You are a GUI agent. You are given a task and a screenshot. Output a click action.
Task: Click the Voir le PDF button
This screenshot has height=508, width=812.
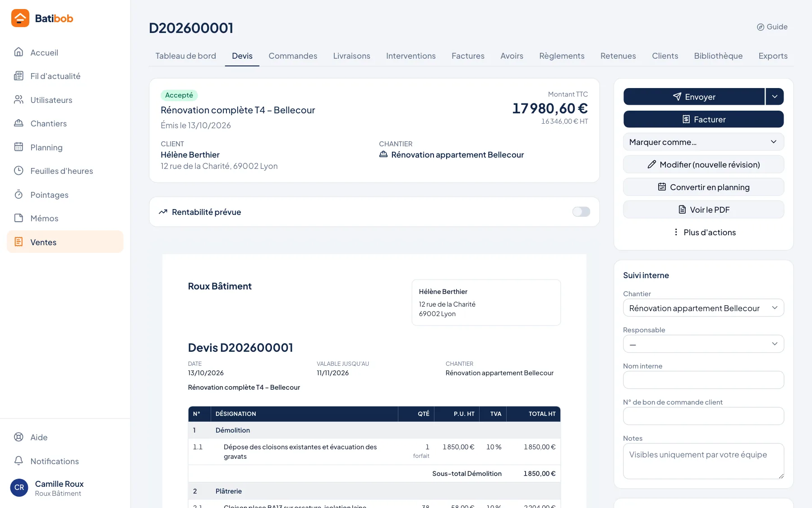pos(704,210)
